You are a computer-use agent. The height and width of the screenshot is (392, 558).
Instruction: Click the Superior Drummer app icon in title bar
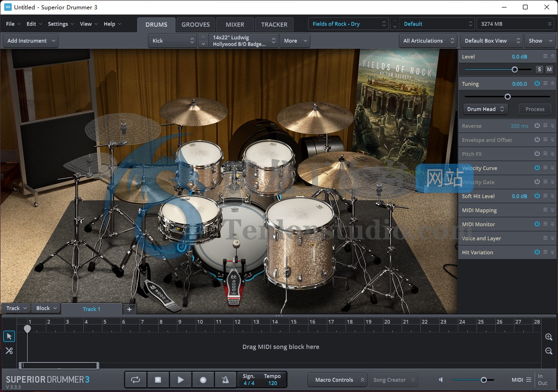click(7, 7)
